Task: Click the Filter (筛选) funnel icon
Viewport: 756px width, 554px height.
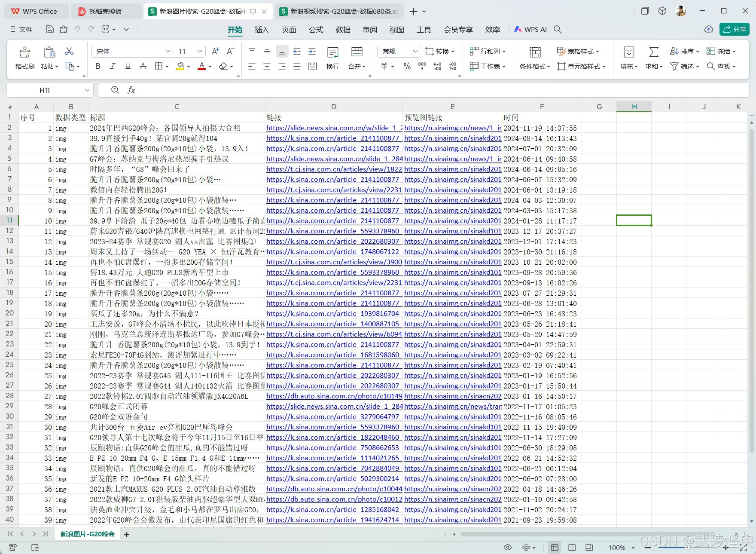Action: [x=674, y=66]
